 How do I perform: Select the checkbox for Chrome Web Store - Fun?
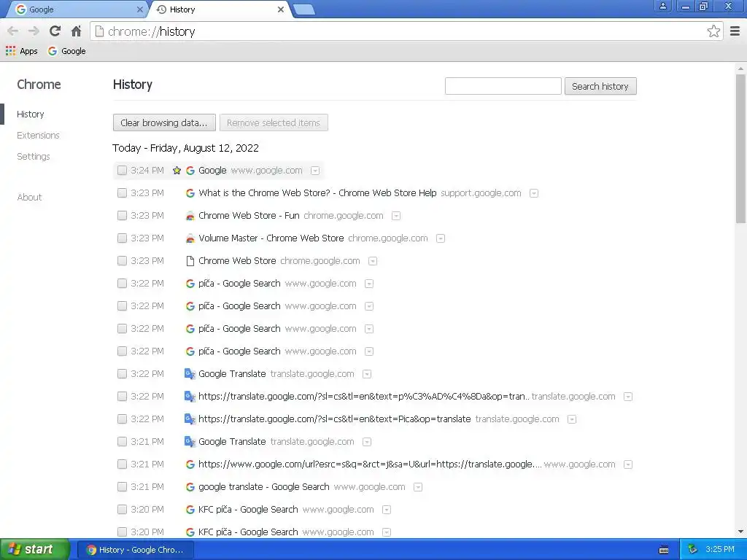coord(122,216)
